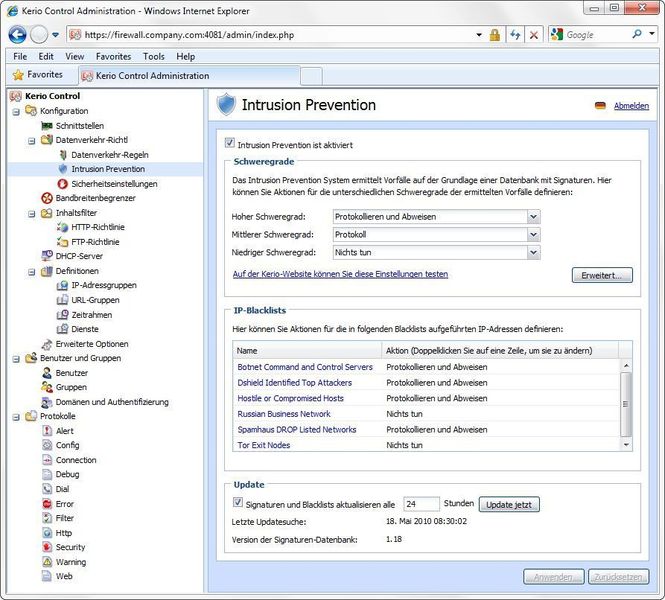Select 'Spamhaus DROP Listed Networks' row
This screenshot has height=600, width=665.
pyautogui.click(x=426, y=430)
